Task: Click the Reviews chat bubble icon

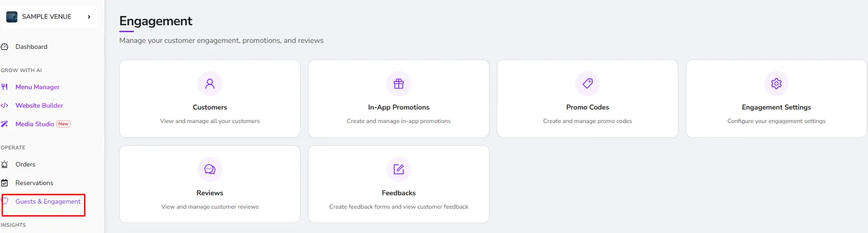Action: (210, 169)
